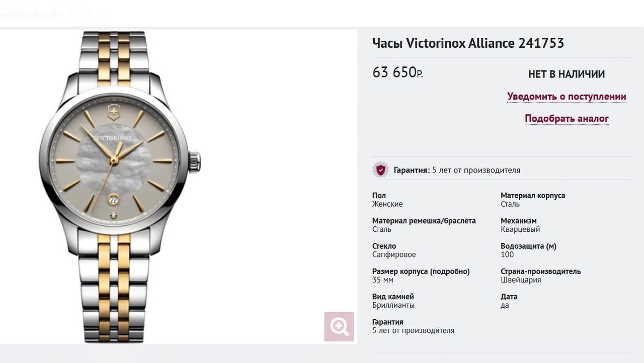Click the magnifier zoom icon on the photo

339,327
